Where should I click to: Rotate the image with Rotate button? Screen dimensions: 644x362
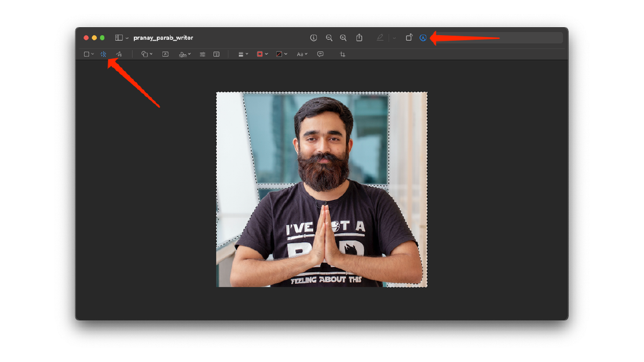[x=409, y=38]
